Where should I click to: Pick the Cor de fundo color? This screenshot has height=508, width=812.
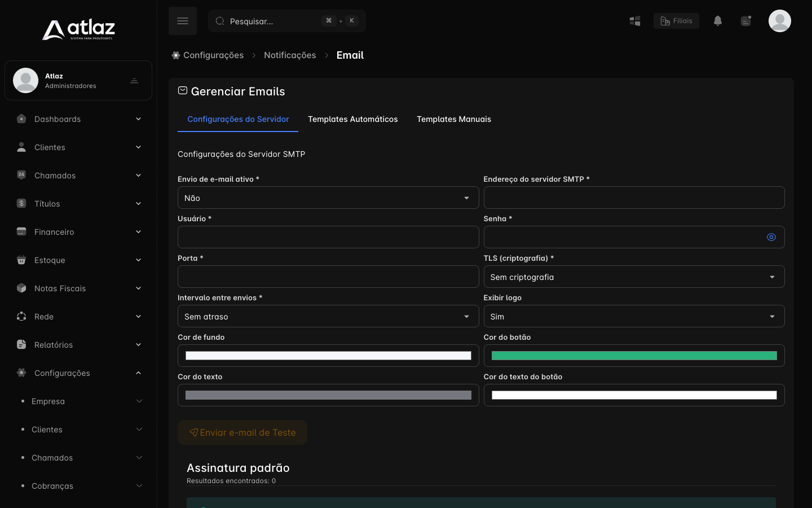click(328, 356)
